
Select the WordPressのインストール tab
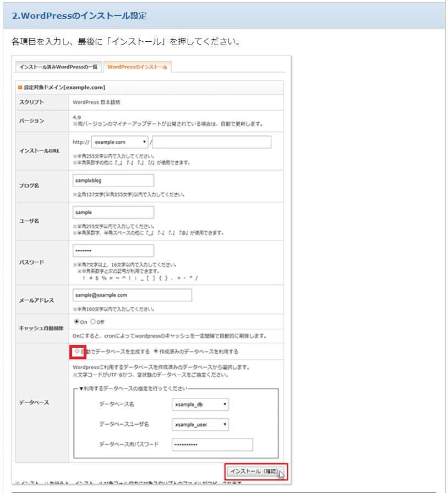click(x=137, y=67)
